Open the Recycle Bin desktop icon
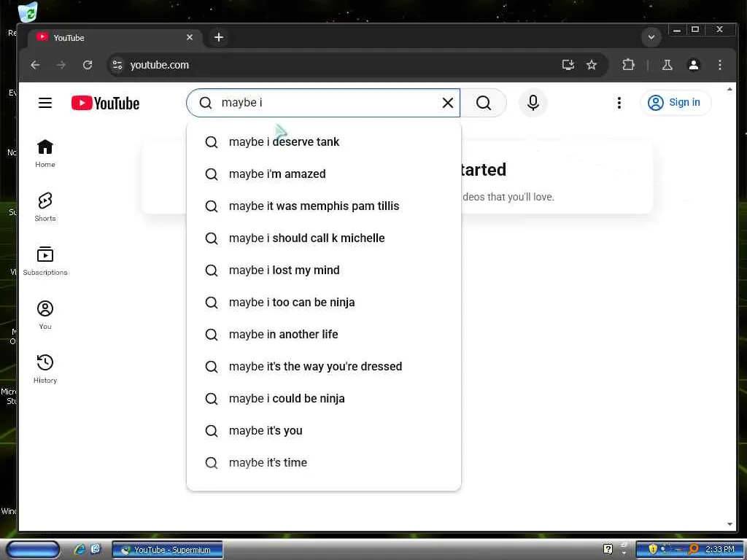The height and width of the screenshot is (560, 747). tap(28, 12)
